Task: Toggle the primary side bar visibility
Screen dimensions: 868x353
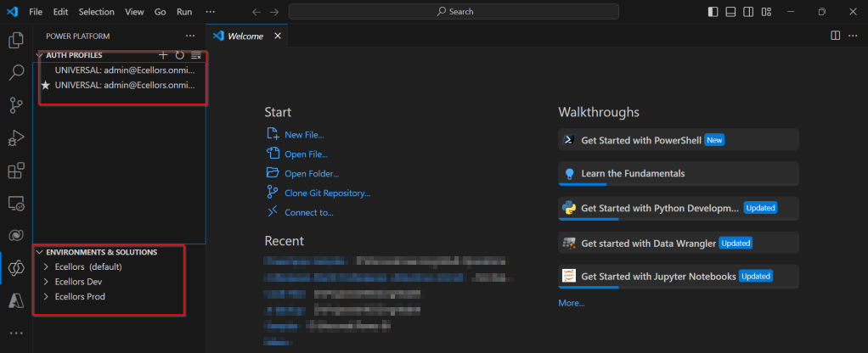Action: (x=712, y=12)
